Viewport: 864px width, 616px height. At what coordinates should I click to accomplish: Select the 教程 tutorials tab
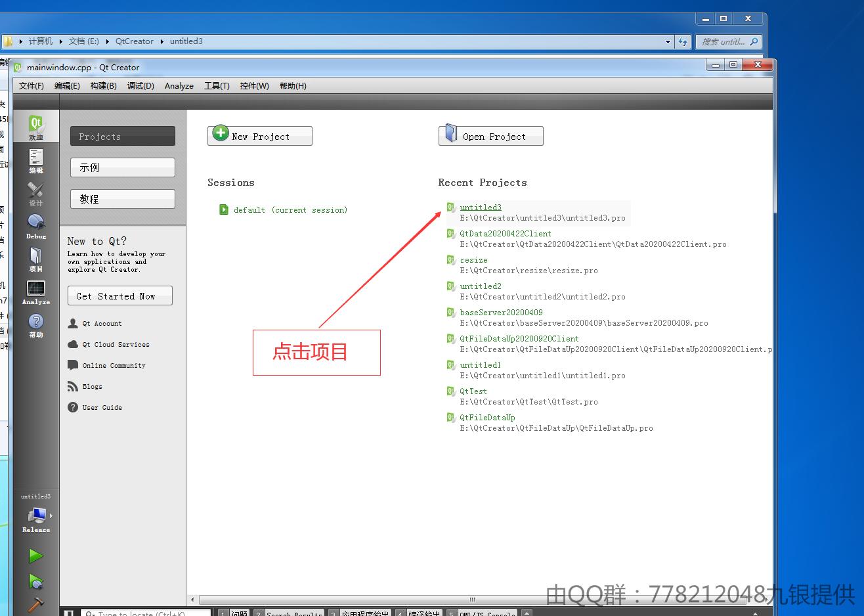click(123, 199)
